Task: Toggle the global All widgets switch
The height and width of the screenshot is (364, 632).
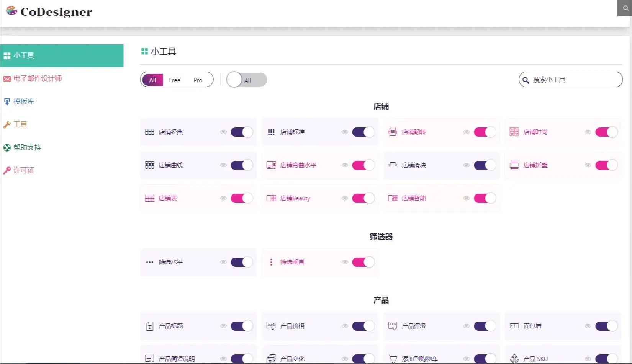Action: click(246, 80)
